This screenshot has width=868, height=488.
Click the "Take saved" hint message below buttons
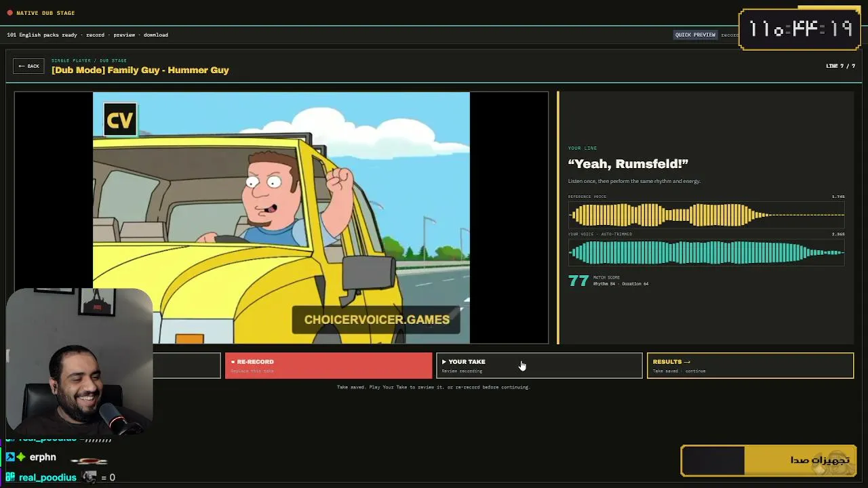[433, 387]
